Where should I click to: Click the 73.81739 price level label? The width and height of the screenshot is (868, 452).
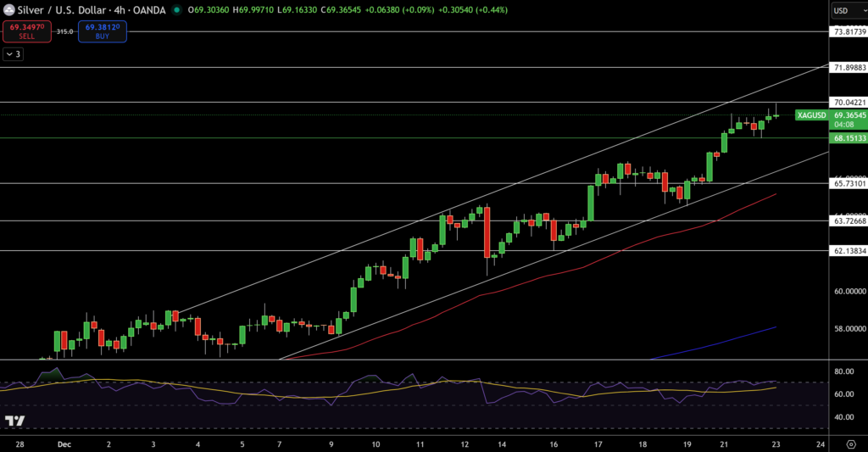849,31
